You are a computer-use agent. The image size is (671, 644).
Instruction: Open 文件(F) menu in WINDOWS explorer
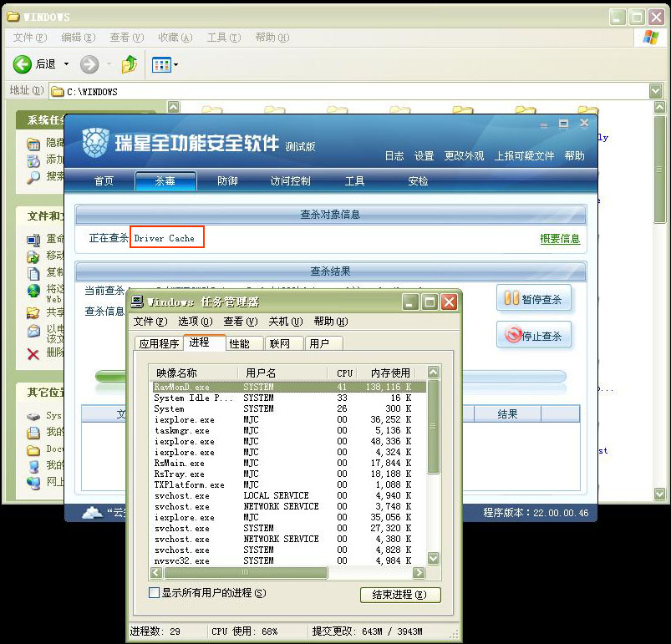click(29, 38)
